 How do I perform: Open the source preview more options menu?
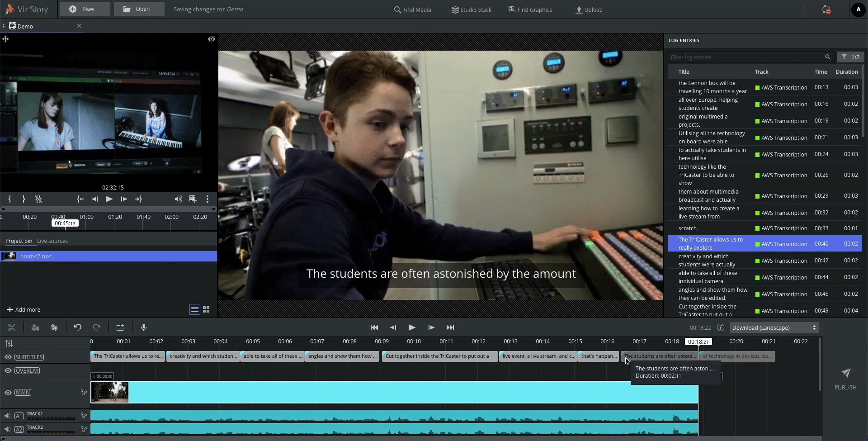pyautogui.click(x=208, y=199)
